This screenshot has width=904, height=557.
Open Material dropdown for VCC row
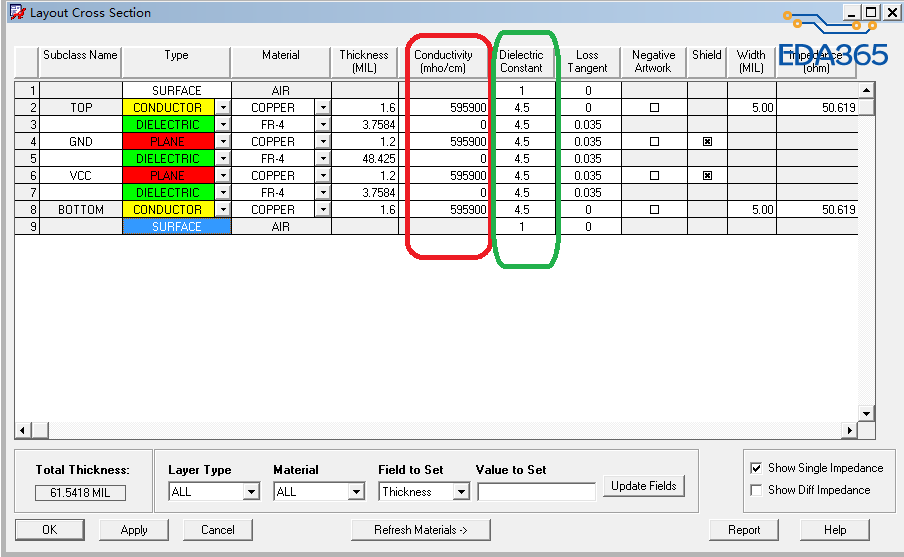click(323, 176)
